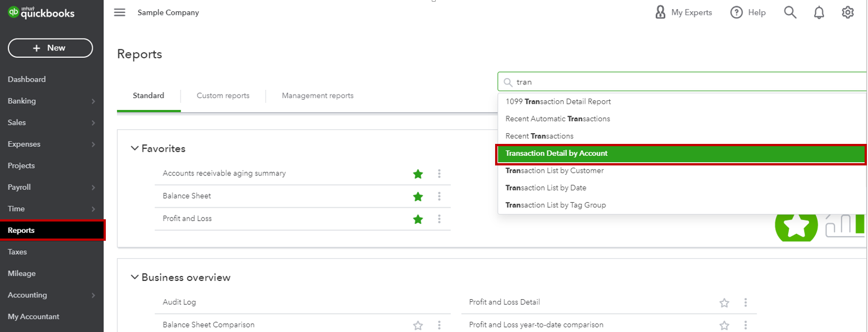Open the QuickBooks settings gear
The height and width of the screenshot is (332, 868).
tap(847, 12)
